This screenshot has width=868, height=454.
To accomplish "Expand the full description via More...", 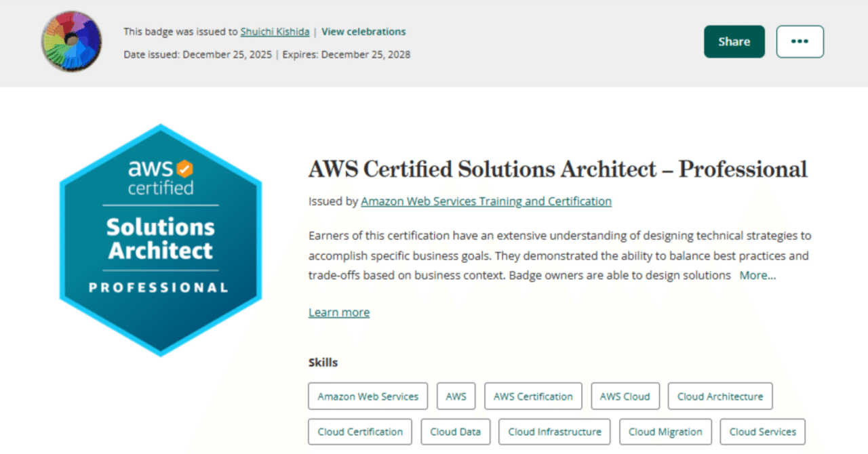I will coord(757,275).
